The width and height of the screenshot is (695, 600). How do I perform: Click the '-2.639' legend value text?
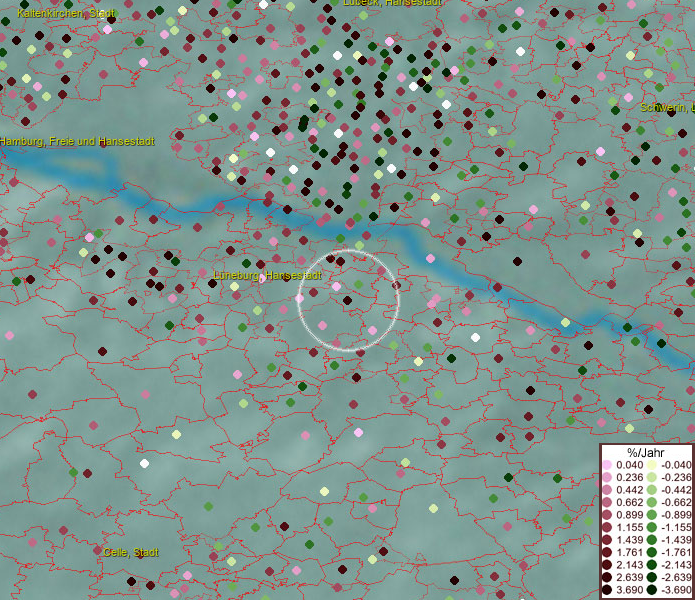coord(676,577)
